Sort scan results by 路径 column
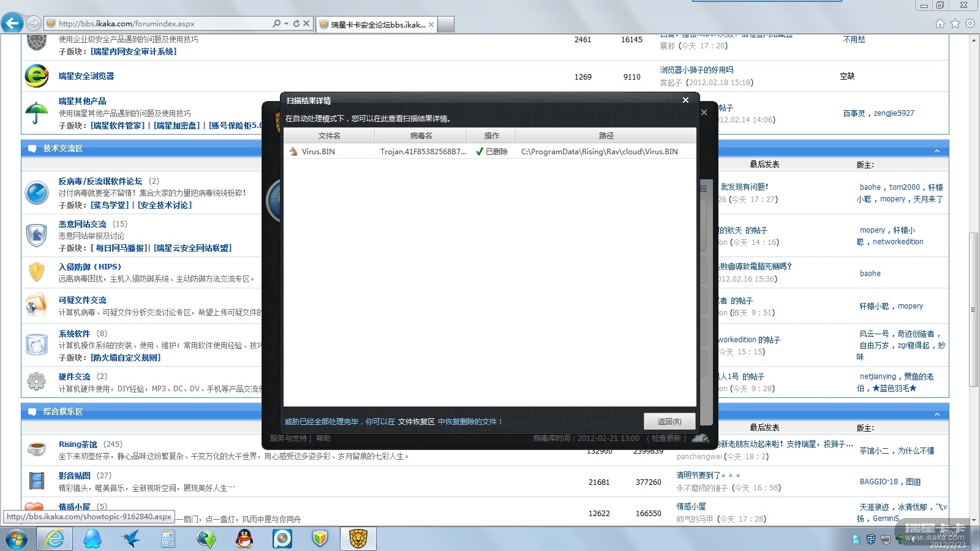 [x=606, y=135]
